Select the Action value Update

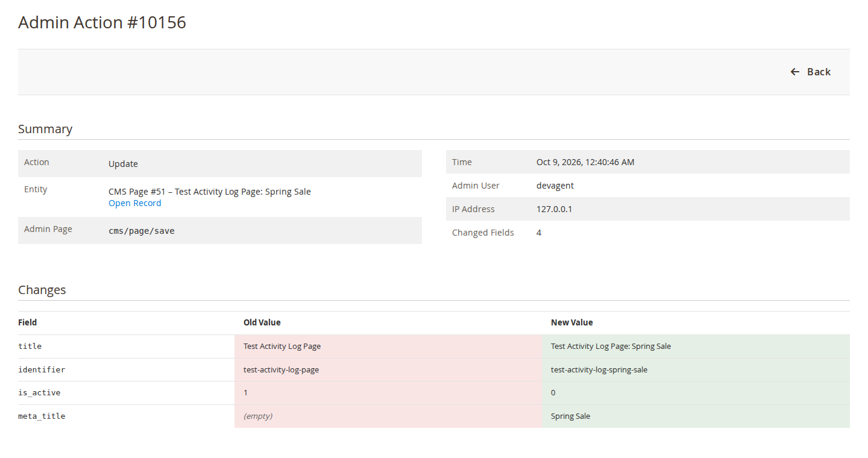tap(123, 164)
